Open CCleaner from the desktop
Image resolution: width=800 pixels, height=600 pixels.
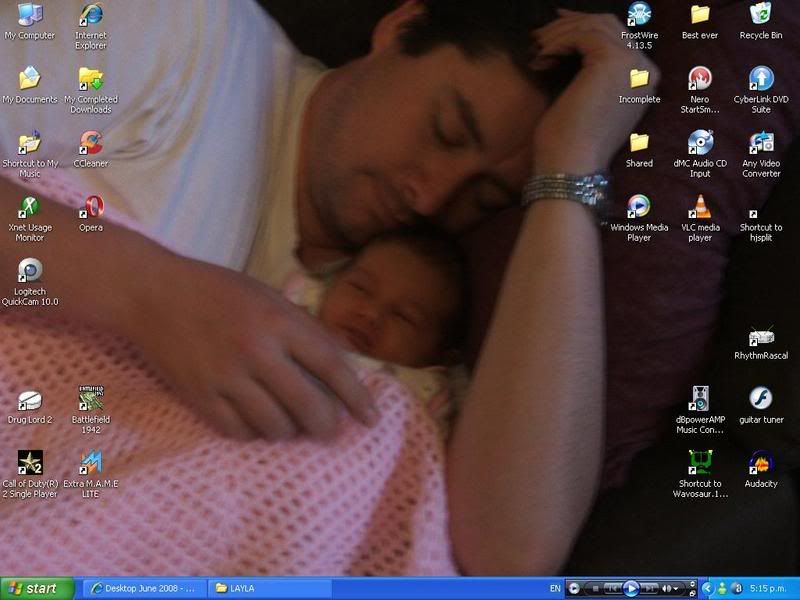91,143
